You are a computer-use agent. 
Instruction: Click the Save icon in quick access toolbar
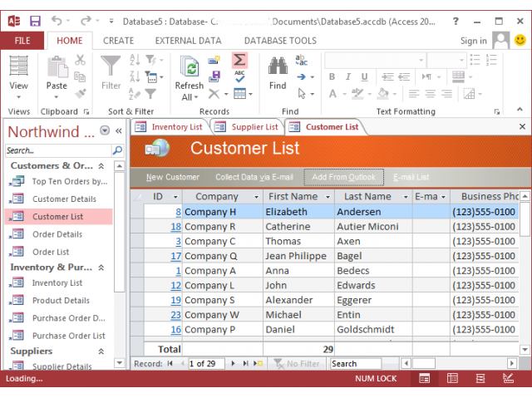coord(35,20)
